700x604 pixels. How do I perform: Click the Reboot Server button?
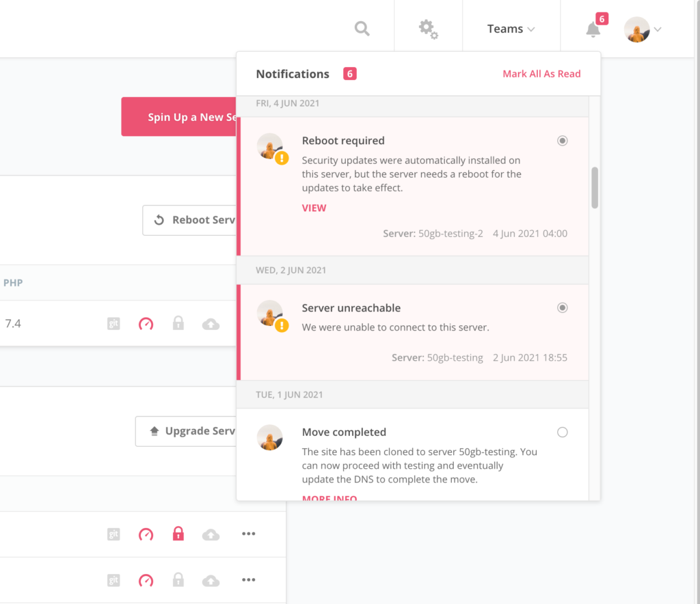(190, 220)
